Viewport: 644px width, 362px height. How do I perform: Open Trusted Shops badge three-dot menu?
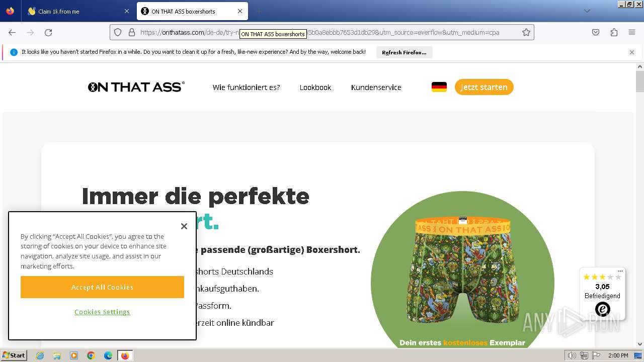[x=620, y=271]
